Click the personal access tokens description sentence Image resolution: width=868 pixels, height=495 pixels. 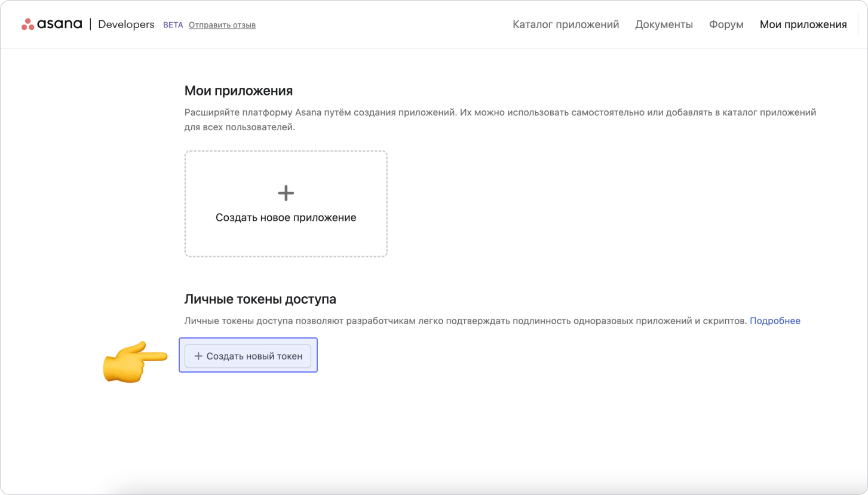click(465, 321)
